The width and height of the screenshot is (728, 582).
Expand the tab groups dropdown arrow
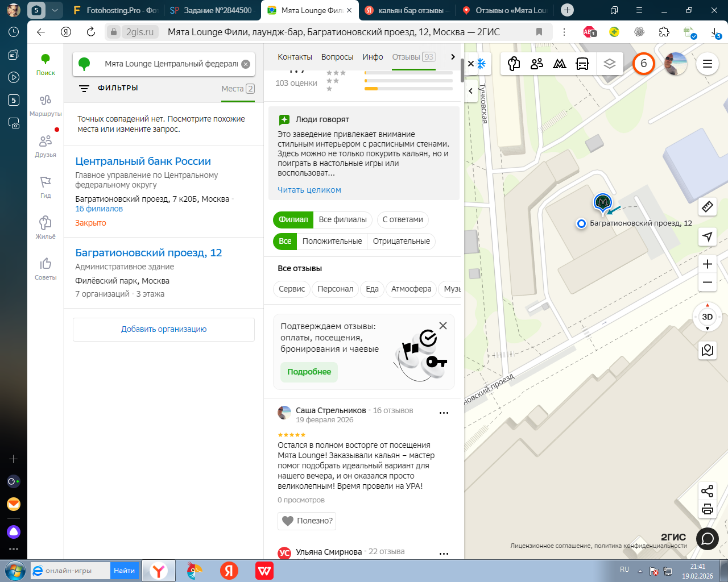pyautogui.click(x=55, y=10)
